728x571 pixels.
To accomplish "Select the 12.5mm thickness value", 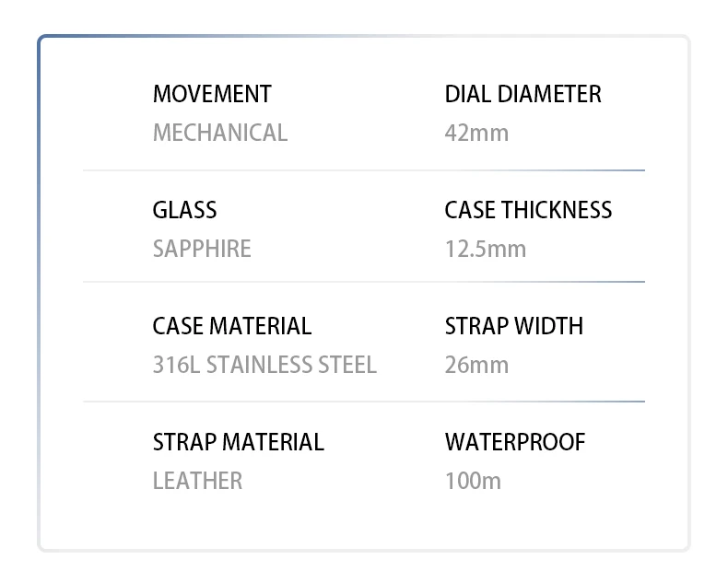I will coord(485,249).
